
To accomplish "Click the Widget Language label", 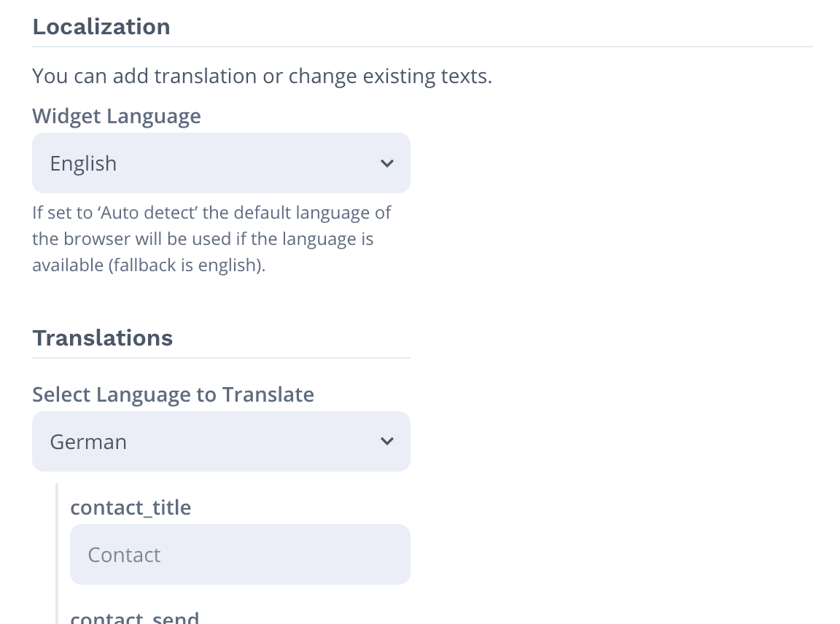I will (x=116, y=115).
